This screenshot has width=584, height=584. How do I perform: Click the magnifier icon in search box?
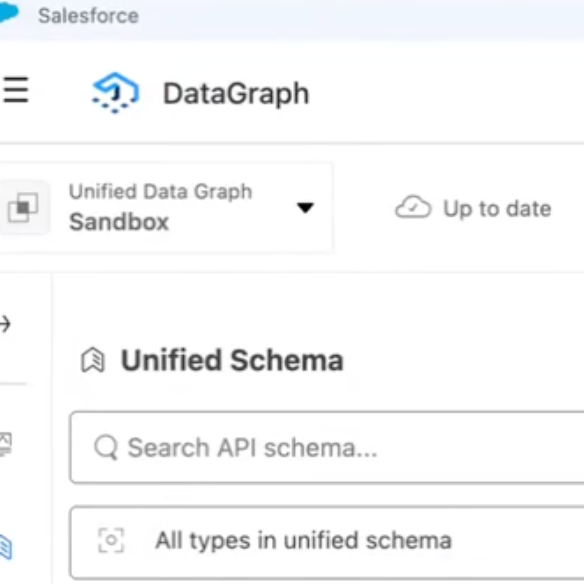(106, 447)
